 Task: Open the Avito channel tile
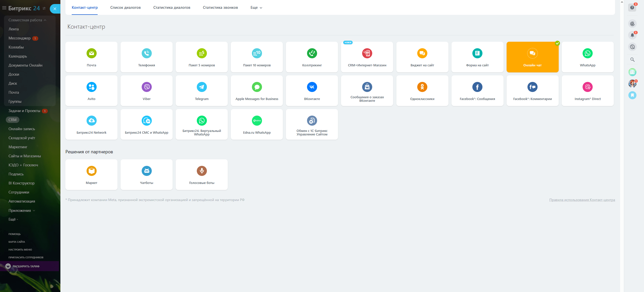point(91,91)
